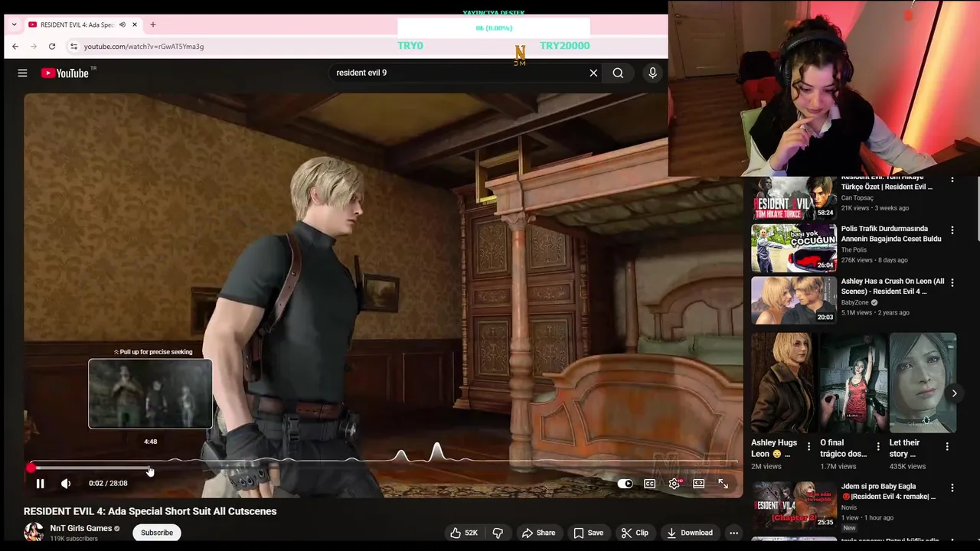Open options for Türkçe Özet video
This screenshot has height=551, width=980.
tap(952, 179)
